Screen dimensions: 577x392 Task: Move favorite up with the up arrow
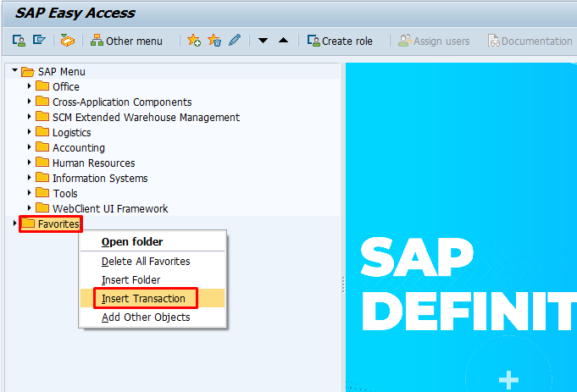(x=283, y=40)
